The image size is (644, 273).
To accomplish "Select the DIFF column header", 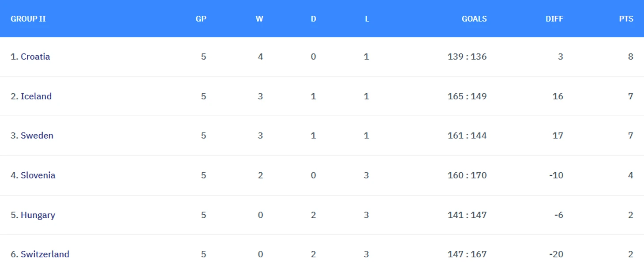I will coord(554,19).
